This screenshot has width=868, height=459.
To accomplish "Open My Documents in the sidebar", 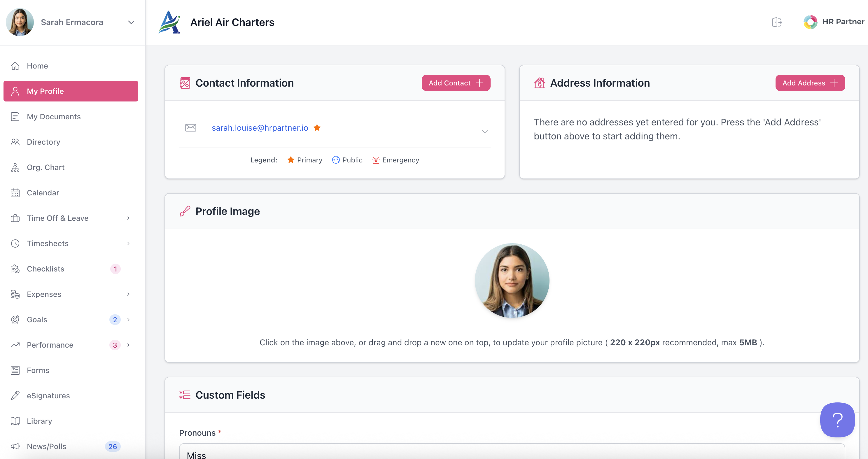I will (54, 117).
